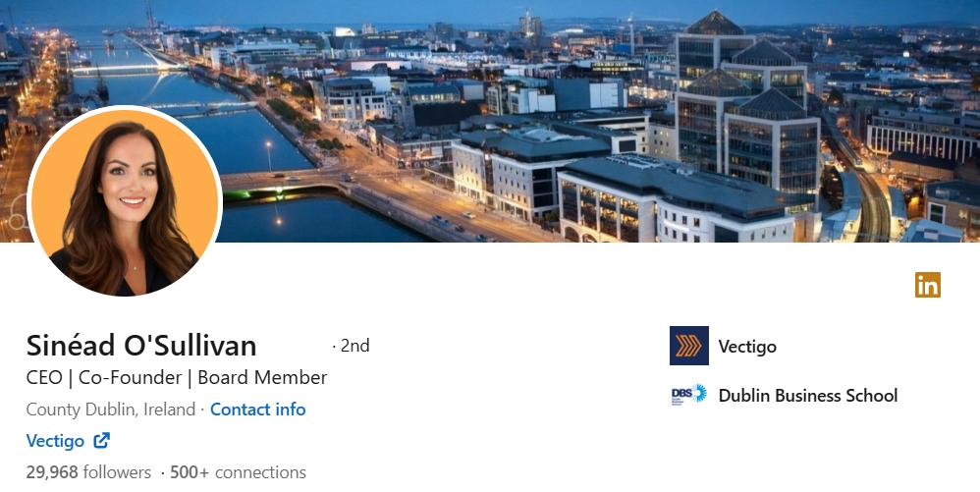This screenshot has width=980, height=492.
Task: Follow the blue Vectigo website link
Action: (x=55, y=441)
